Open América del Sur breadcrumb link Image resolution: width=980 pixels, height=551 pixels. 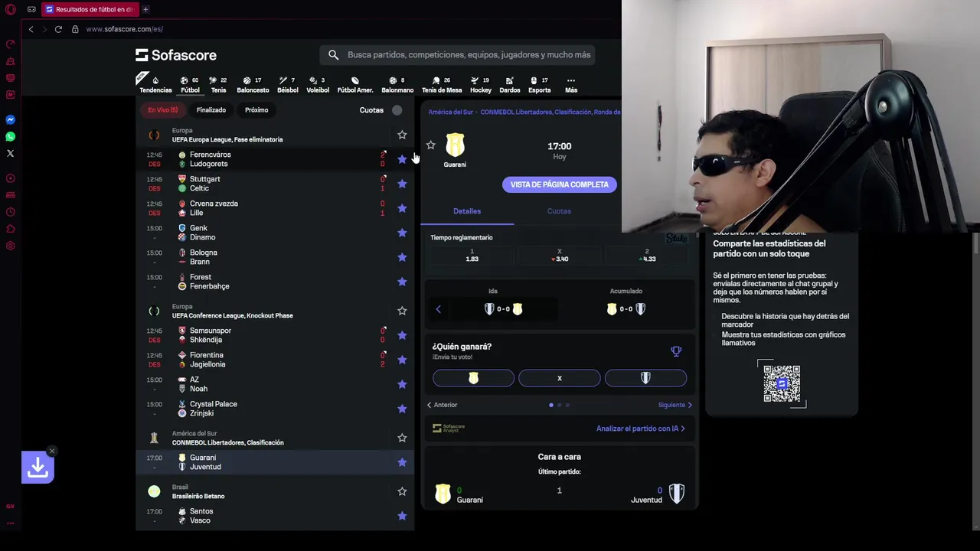point(450,112)
